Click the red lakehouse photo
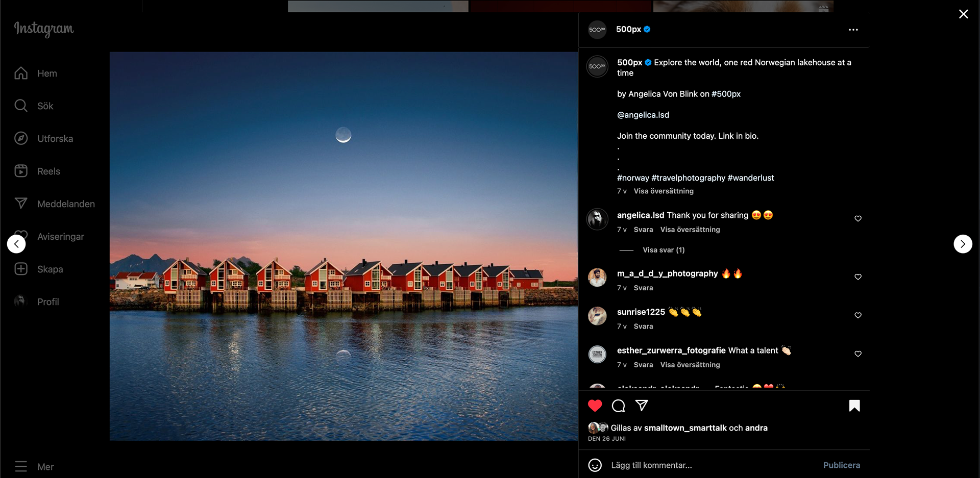980x478 pixels. 344,246
